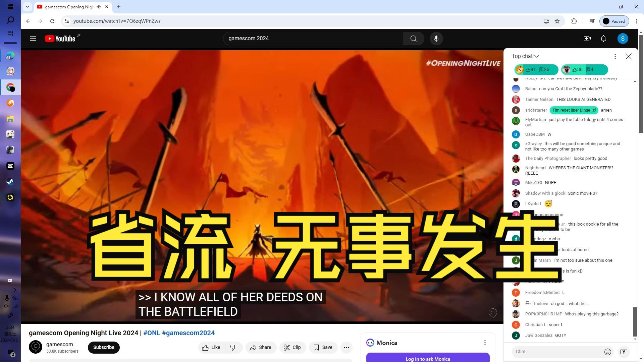This screenshot has width=644, height=362.
Task: Open the Super Chat yen icon
Action: point(624,352)
